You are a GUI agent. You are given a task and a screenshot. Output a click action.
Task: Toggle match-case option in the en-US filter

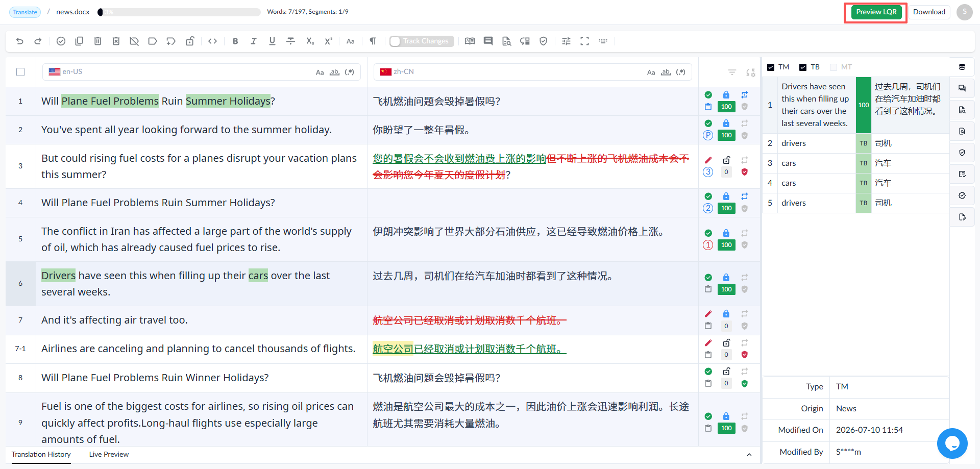click(320, 72)
